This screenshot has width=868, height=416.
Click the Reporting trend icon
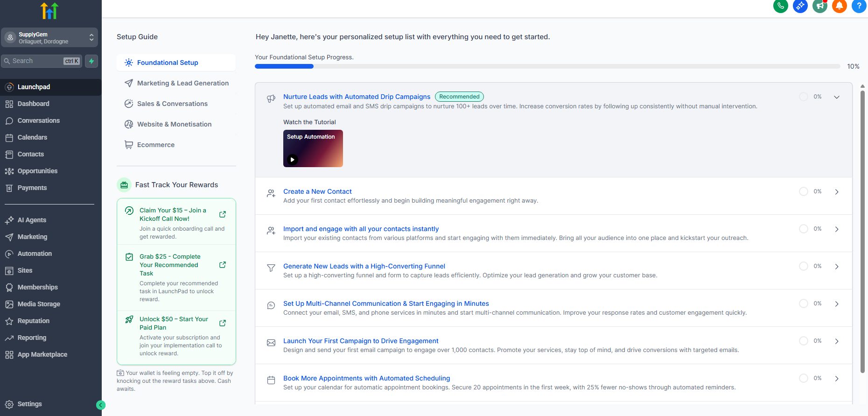pyautogui.click(x=9, y=338)
